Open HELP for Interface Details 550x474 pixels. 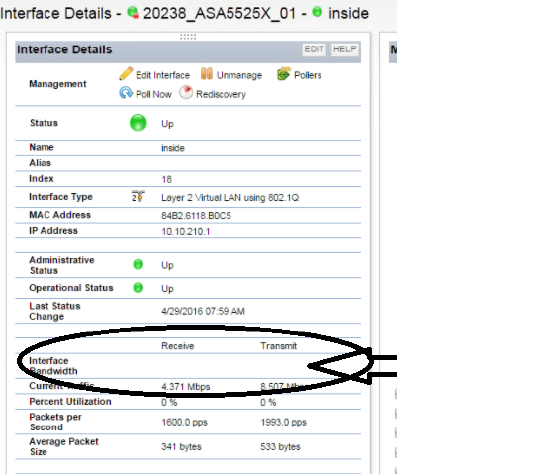[344, 49]
